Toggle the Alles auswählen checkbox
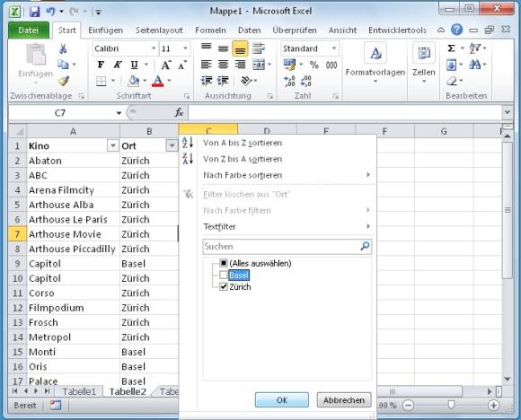Image resolution: width=521 pixels, height=420 pixels. tap(224, 263)
